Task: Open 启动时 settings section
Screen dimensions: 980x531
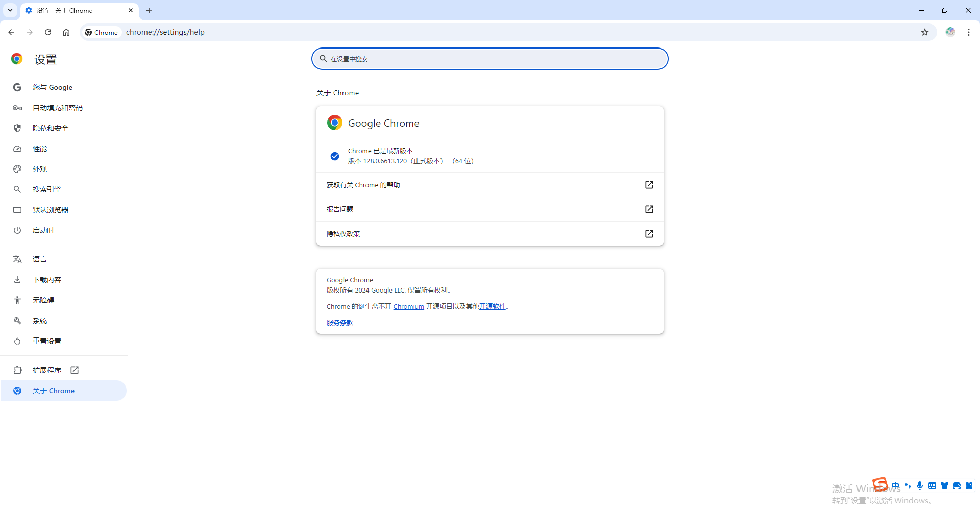Action: [x=64, y=230]
